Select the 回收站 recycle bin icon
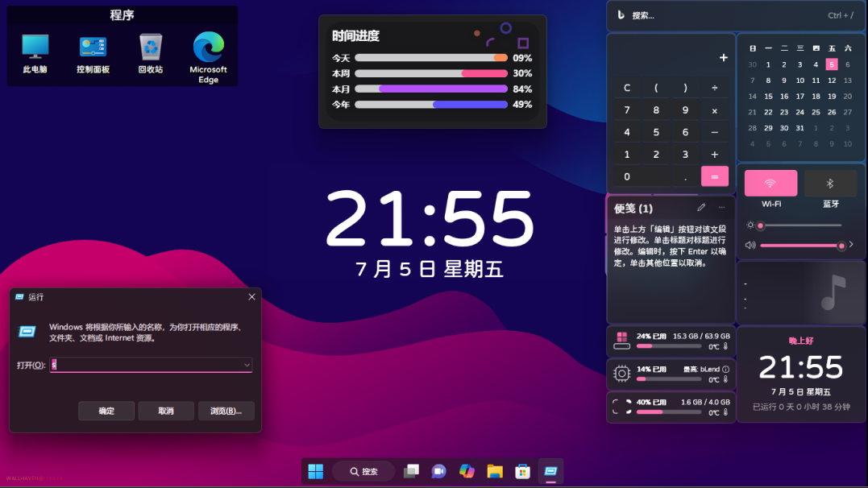 tap(151, 54)
